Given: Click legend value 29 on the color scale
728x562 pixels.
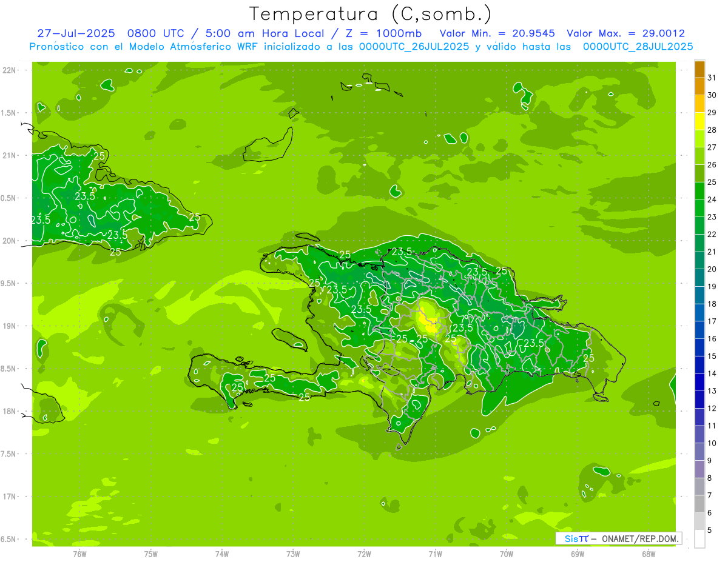Looking at the screenshot, I should click(712, 113).
